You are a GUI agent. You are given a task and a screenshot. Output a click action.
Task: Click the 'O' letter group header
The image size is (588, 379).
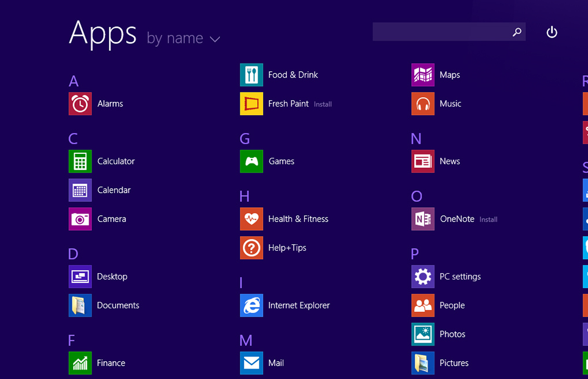click(x=417, y=197)
